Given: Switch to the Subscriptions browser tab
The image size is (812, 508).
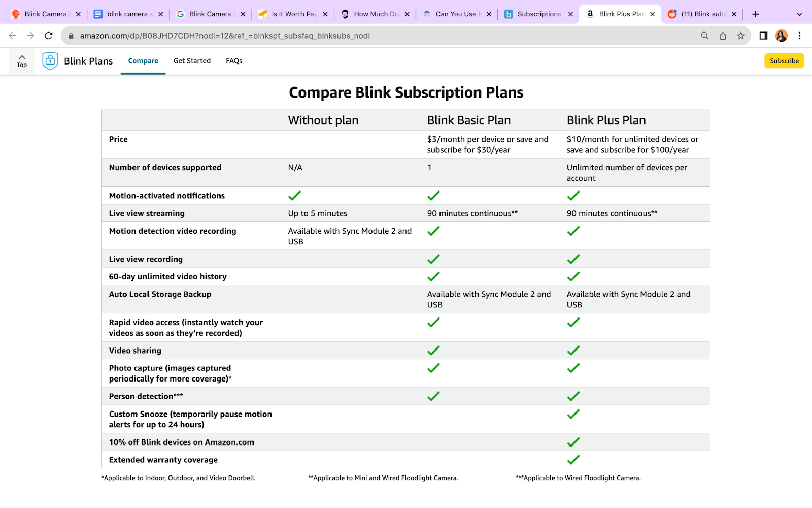Looking at the screenshot, I should 538,14.
